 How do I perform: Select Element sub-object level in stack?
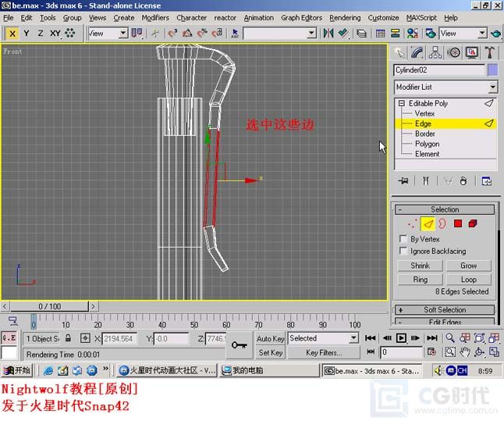pyautogui.click(x=427, y=154)
